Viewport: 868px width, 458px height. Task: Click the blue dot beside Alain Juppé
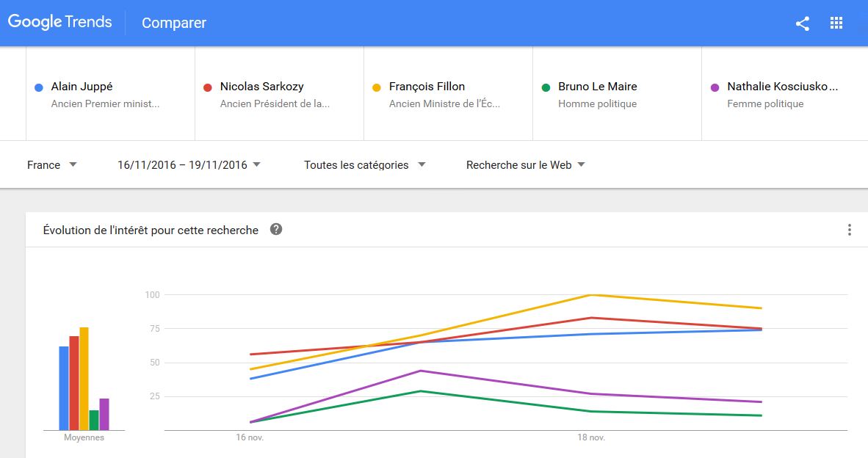tap(39, 87)
